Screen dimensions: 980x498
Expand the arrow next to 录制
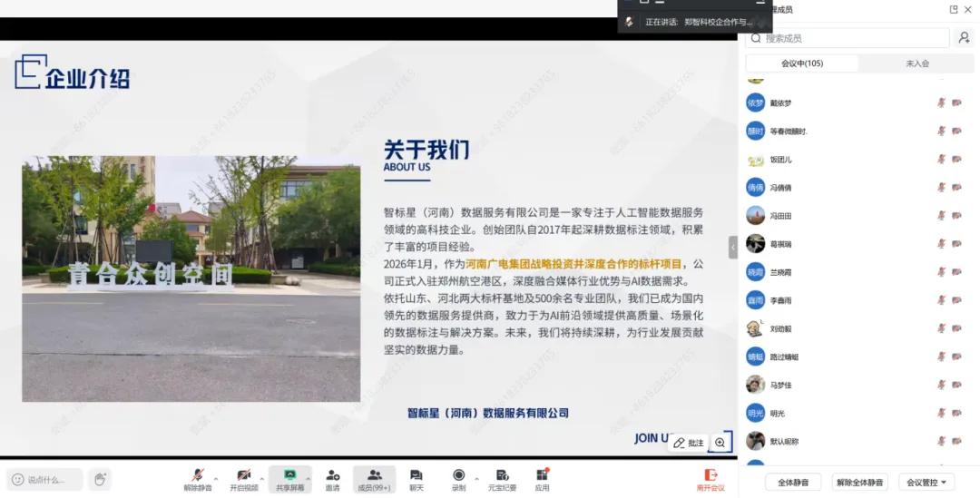477,478
